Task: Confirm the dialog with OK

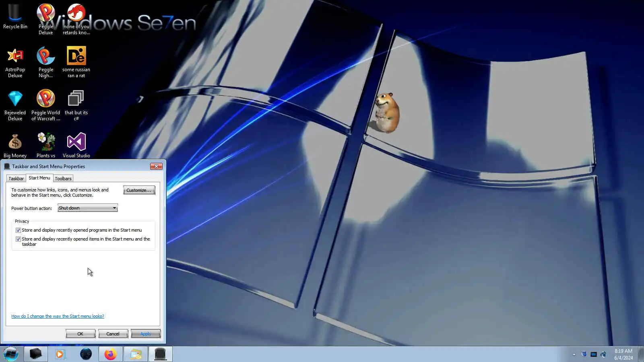Action: [x=80, y=334]
